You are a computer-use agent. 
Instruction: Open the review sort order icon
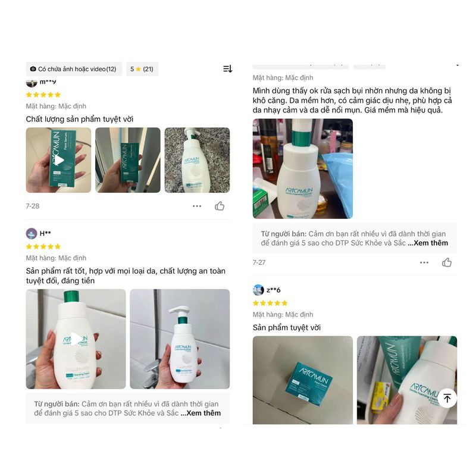227,69
